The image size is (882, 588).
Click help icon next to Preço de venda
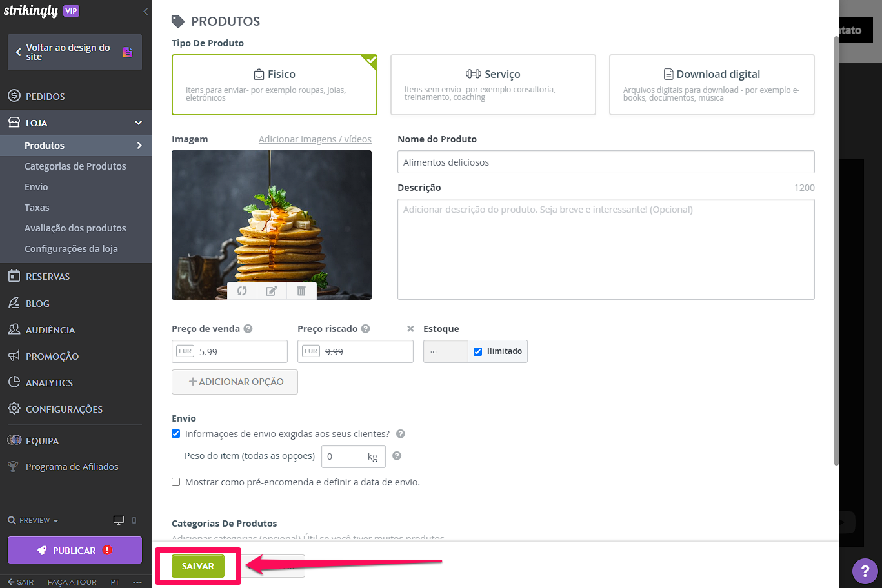248,329
